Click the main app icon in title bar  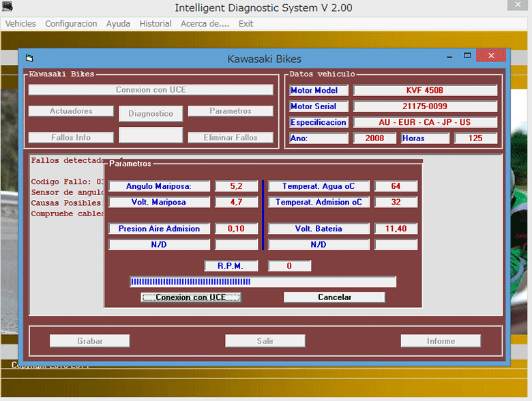pos(7,6)
